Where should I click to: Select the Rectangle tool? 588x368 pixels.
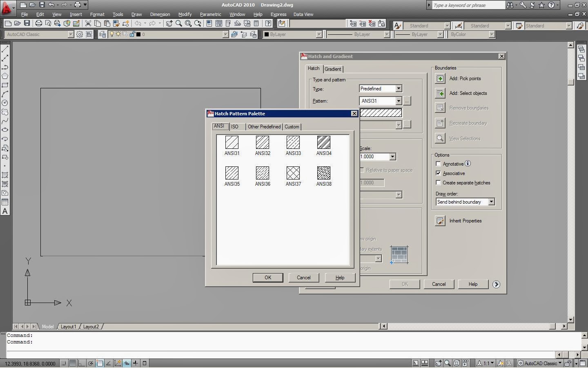5,86
